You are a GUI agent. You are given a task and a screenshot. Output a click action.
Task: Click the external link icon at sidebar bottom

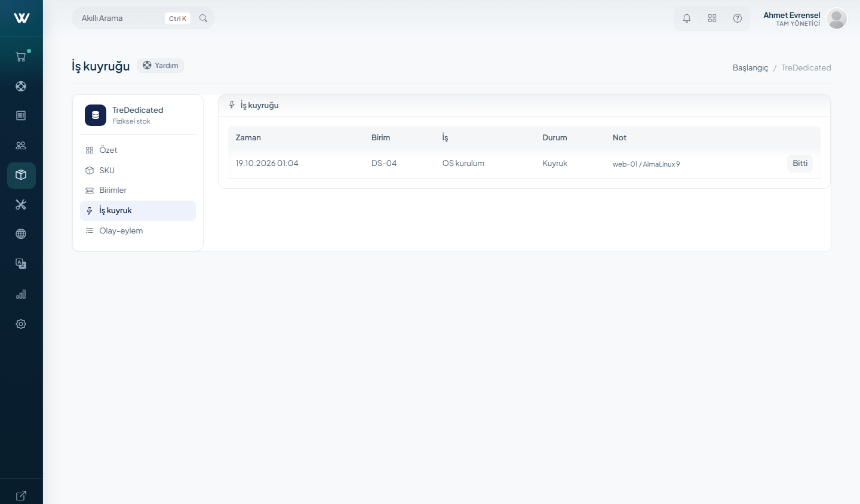pos(21,495)
